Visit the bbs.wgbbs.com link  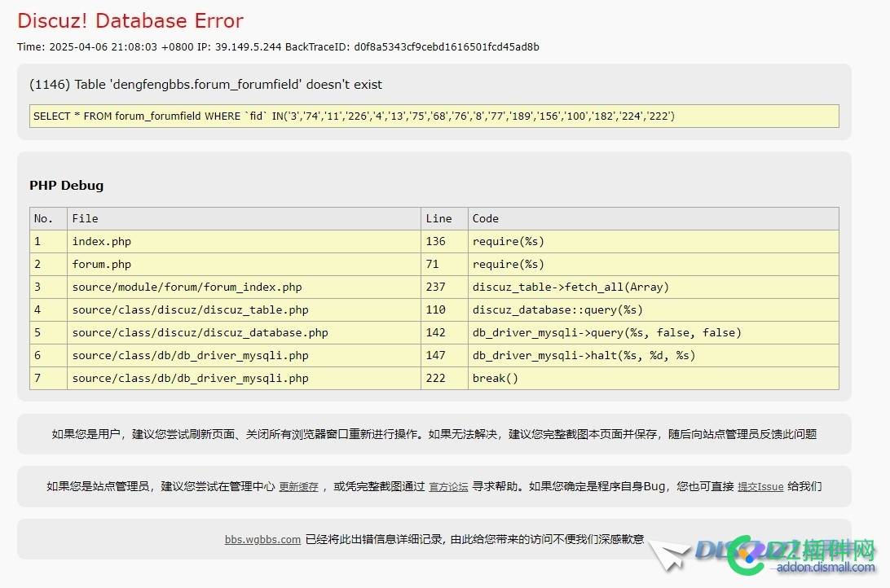(262, 539)
